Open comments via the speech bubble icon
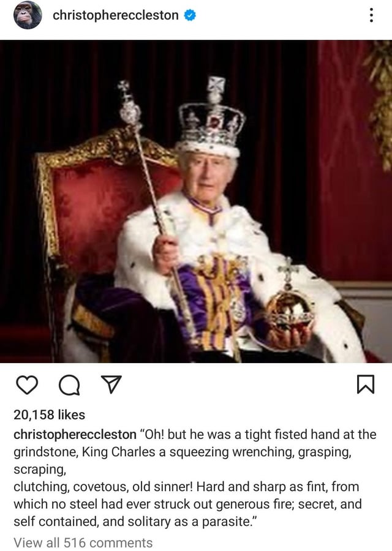Image resolution: width=392 pixels, height=551 pixels. pos(69,385)
